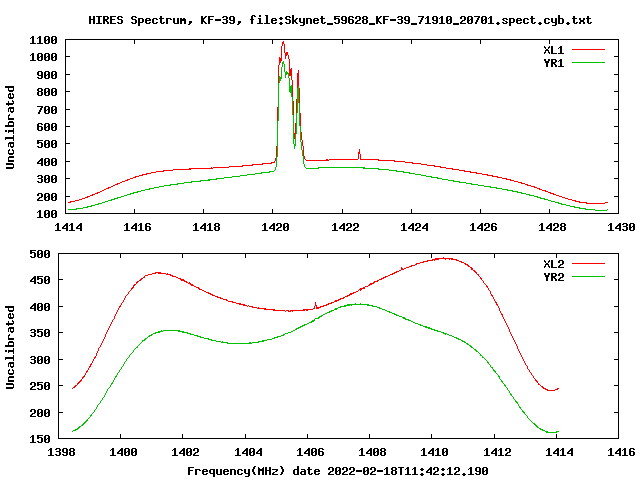Click the 450 y-axis tick label
Image resolution: width=640 pixels, height=480 pixels.
pos(40,280)
